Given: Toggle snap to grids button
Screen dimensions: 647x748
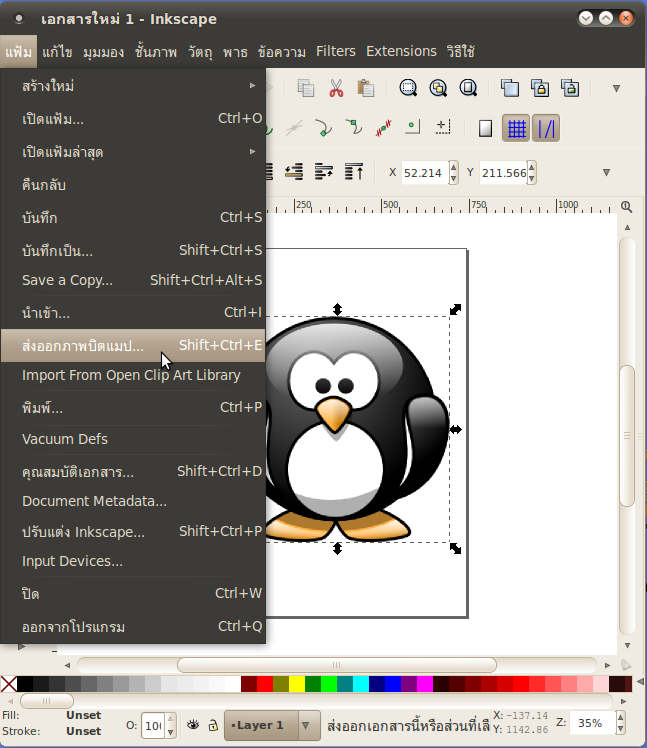Looking at the screenshot, I should (x=516, y=128).
